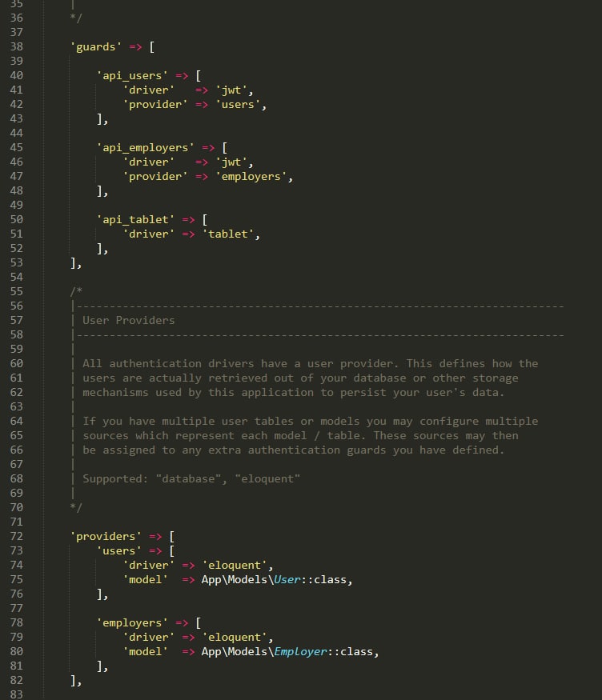The height and width of the screenshot is (700, 602).
Task: Click "database" in the Supported comment
Action: [x=188, y=478]
